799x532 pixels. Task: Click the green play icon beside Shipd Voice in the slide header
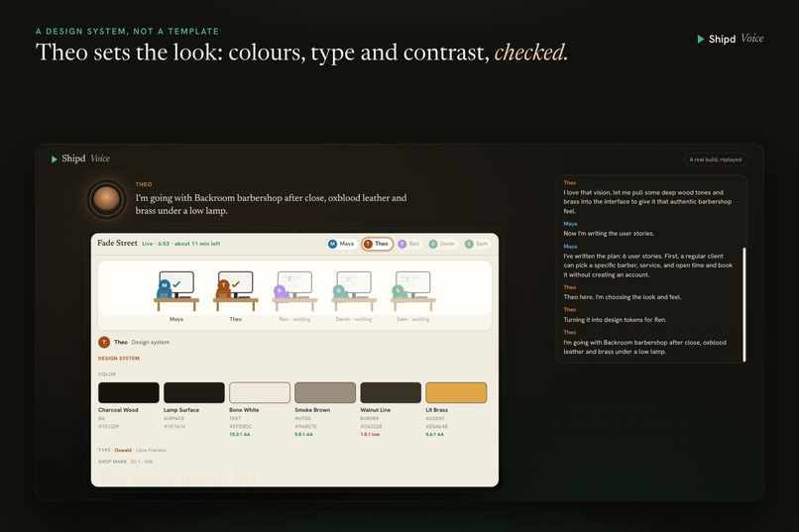(701, 39)
